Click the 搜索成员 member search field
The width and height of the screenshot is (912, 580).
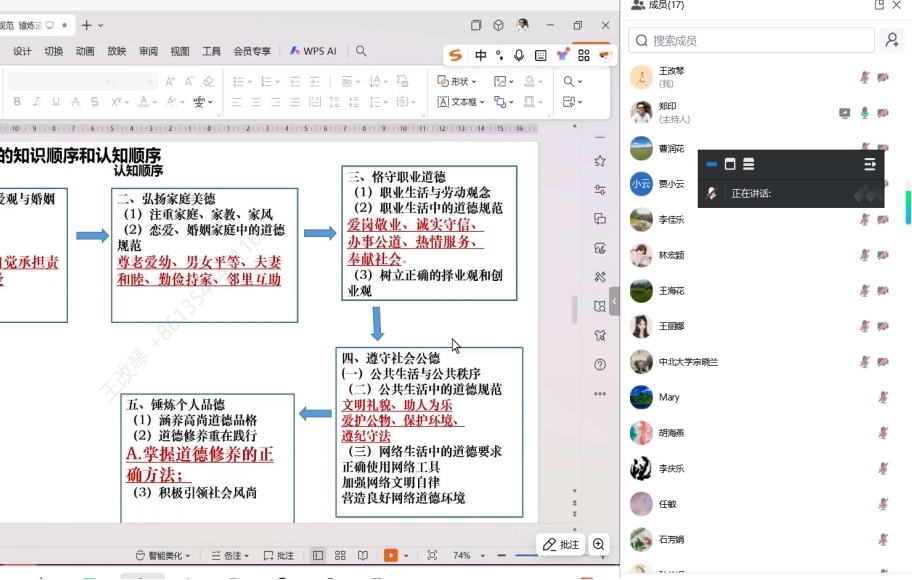pyautogui.click(x=750, y=40)
